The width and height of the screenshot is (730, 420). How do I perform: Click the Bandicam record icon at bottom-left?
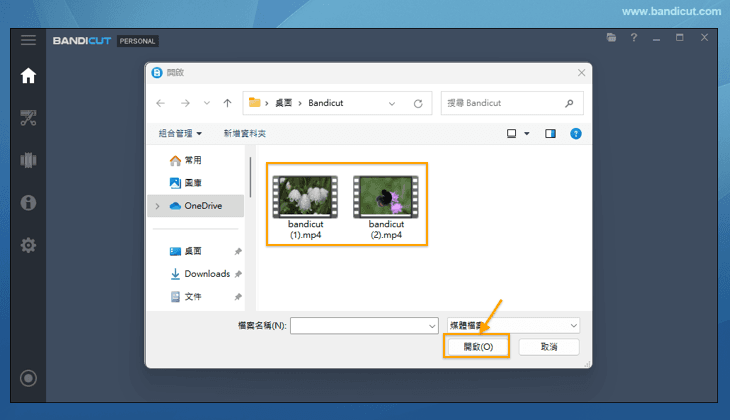[28, 378]
